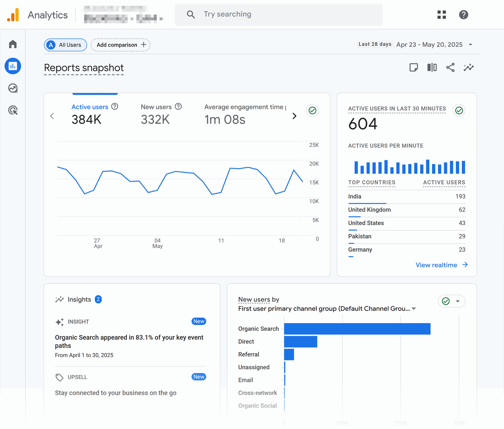Image resolution: width=504 pixels, height=429 pixels.
Task: Click the 604 active users value
Action: [x=363, y=124]
